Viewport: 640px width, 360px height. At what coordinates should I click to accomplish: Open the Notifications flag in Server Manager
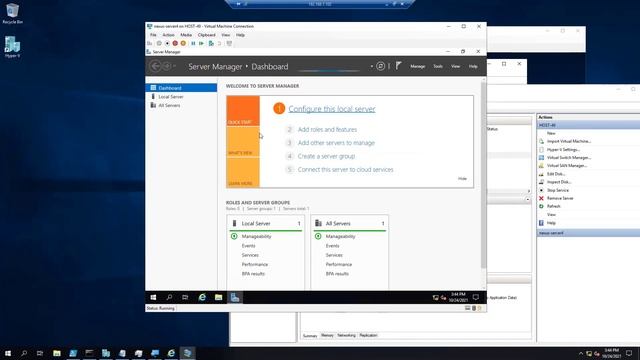[x=398, y=66]
